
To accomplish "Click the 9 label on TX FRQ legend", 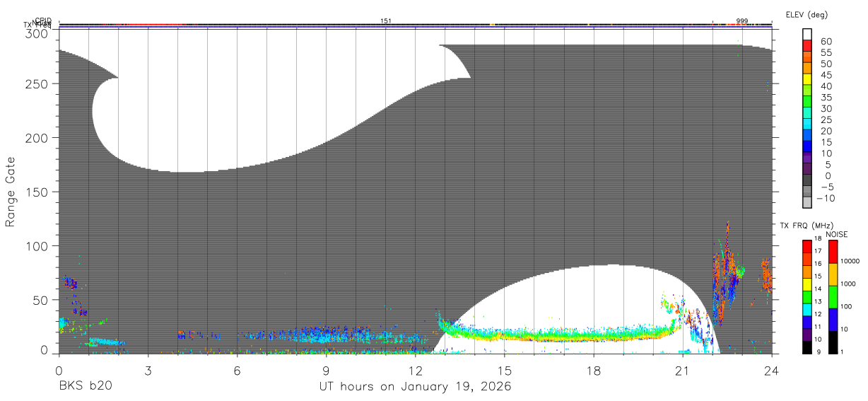I will 818,351.
